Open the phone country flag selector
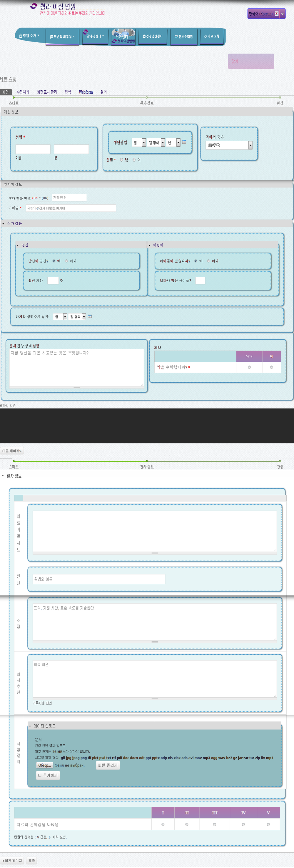 (37, 198)
